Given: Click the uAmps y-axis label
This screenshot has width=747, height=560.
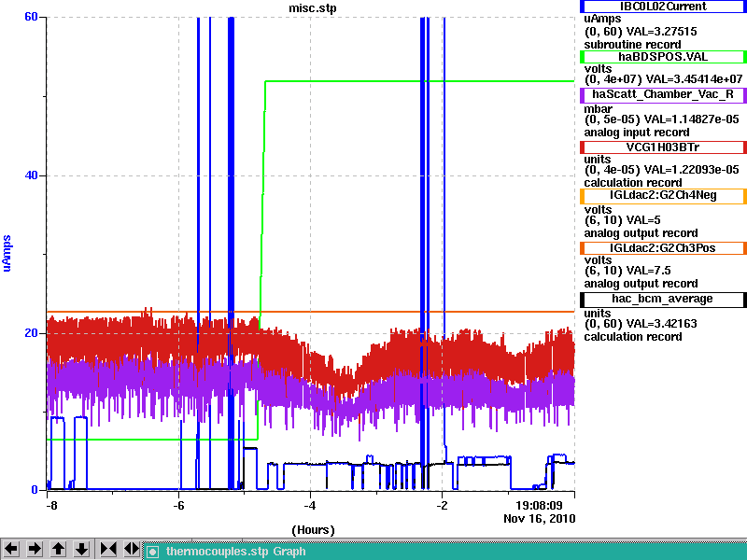Looking at the screenshot, I should tap(7, 253).
